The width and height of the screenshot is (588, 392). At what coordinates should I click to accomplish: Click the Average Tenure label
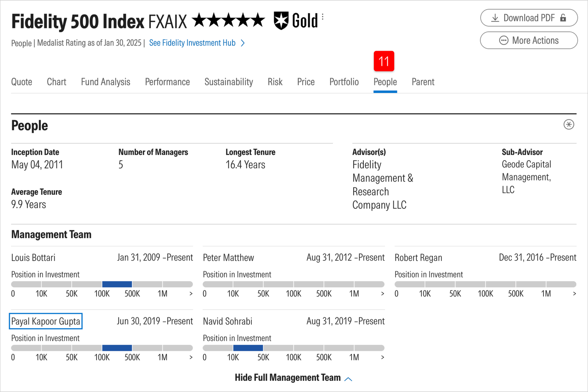tap(37, 192)
